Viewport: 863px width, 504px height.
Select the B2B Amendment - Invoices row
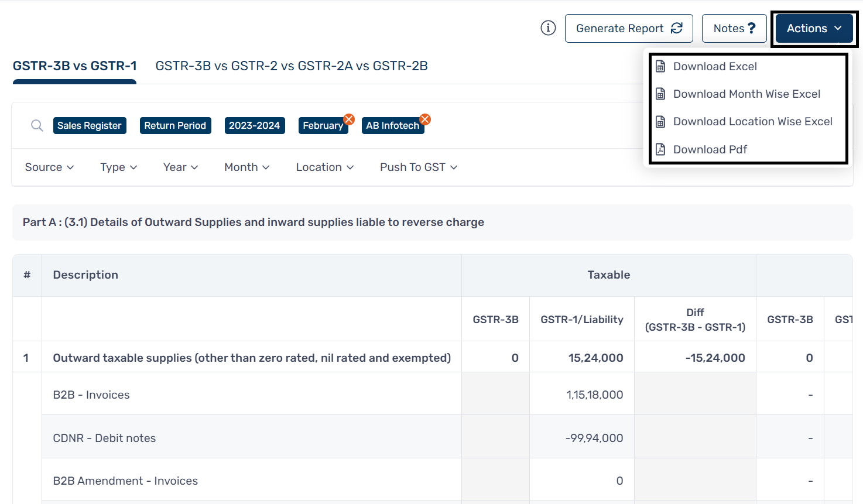click(x=125, y=481)
